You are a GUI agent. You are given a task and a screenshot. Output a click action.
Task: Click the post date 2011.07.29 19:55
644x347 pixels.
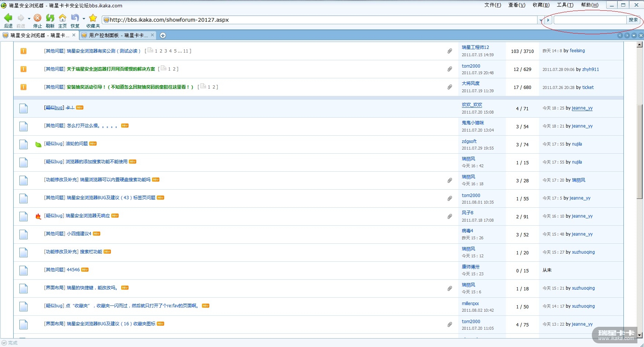pyautogui.click(x=478, y=148)
